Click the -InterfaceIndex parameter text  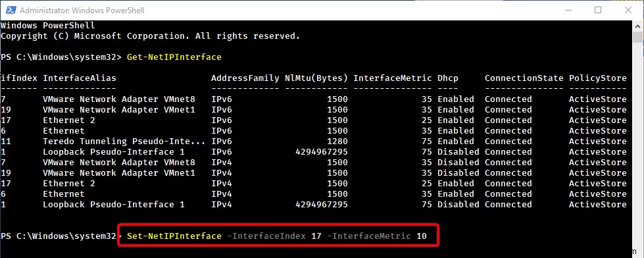[266, 236]
